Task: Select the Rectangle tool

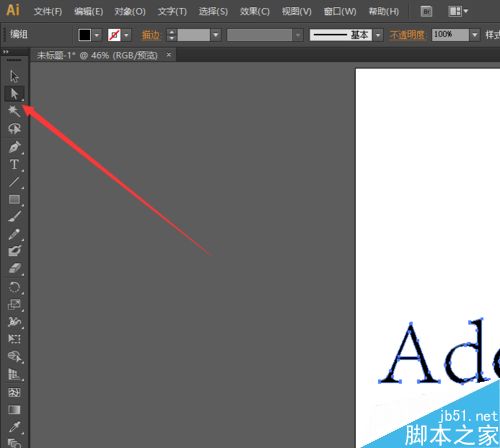Action: [14, 199]
